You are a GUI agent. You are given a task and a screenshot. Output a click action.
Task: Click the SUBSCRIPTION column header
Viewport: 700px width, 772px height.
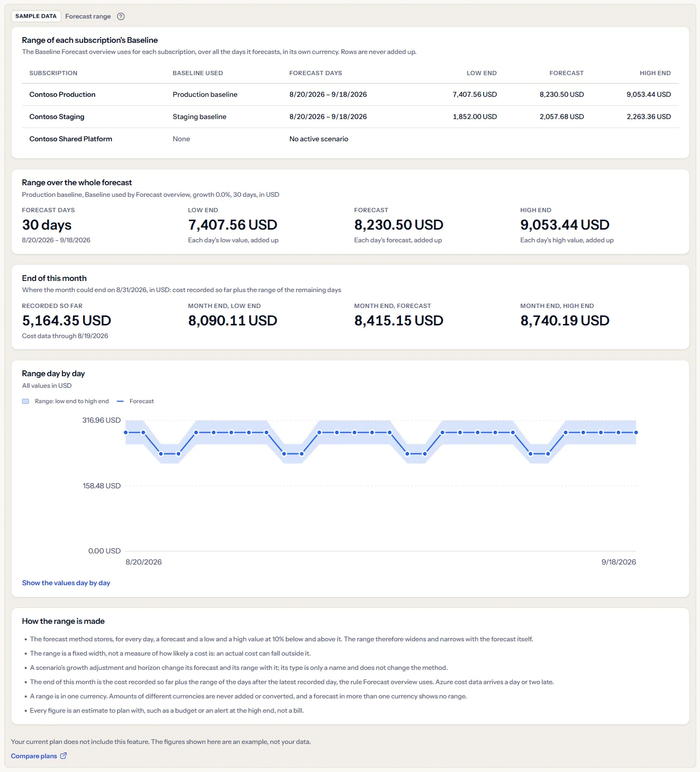pyautogui.click(x=53, y=73)
